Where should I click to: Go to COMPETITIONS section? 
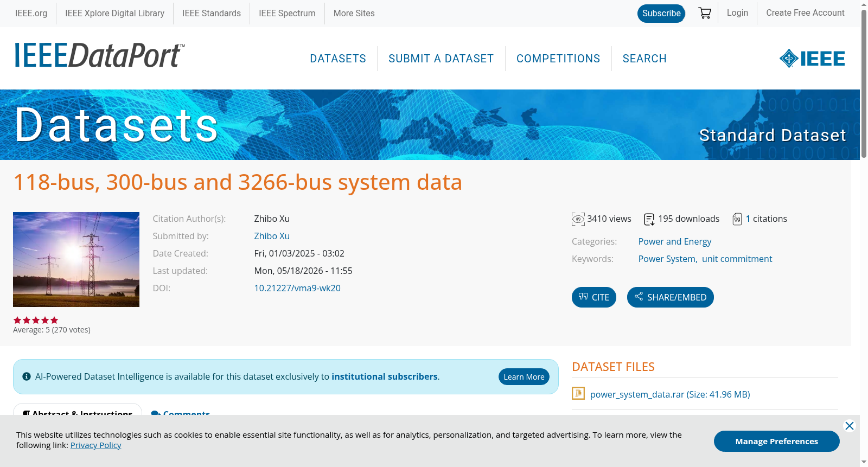(x=558, y=59)
